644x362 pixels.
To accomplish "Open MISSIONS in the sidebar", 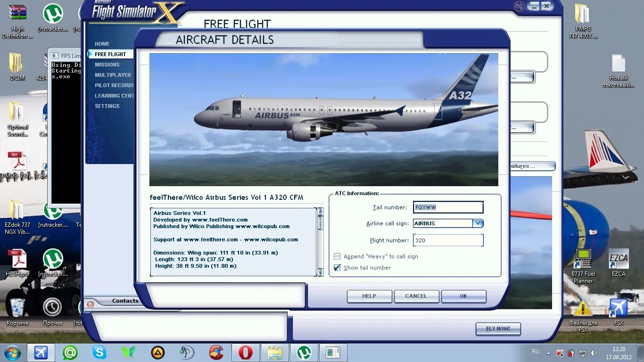I will [107, 65].
